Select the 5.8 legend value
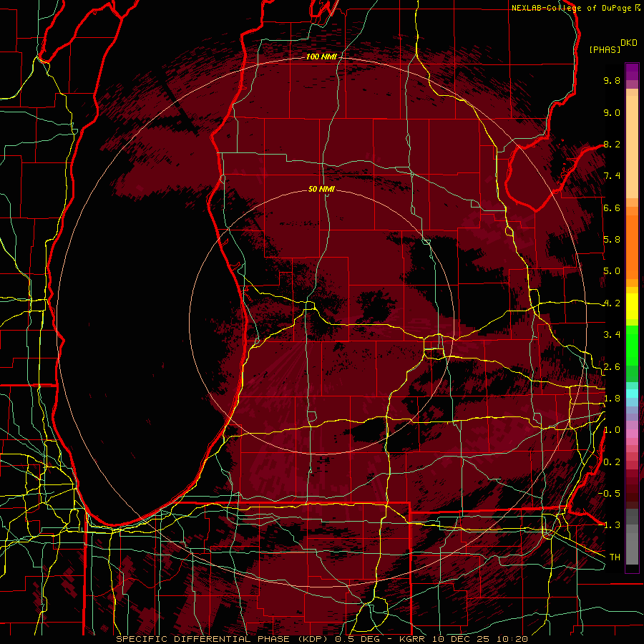 click(x=612, y=240)
